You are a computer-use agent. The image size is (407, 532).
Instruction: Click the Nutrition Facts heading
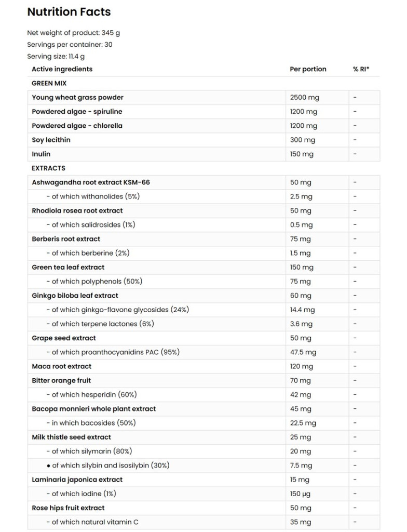pyautogui.click(x=69, y=11)
